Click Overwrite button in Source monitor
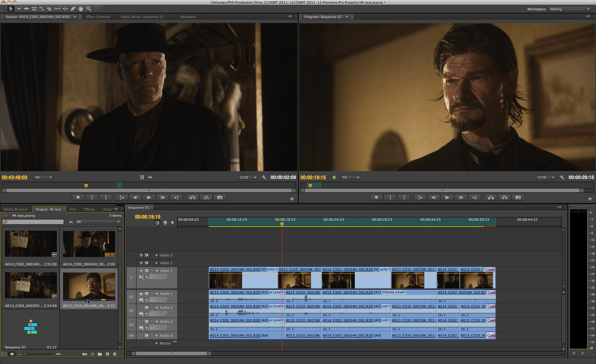This screenshot has height=364, width=596. 206,198
